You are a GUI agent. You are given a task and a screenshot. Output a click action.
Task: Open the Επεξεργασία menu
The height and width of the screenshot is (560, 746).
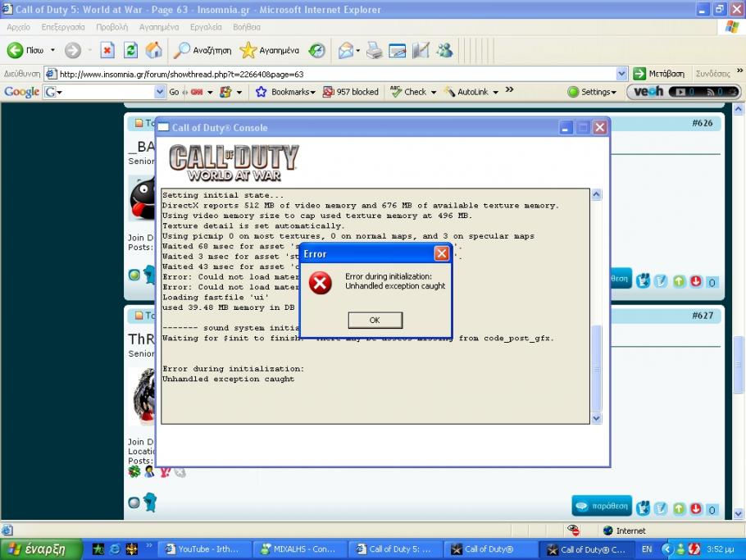point(63,27)
